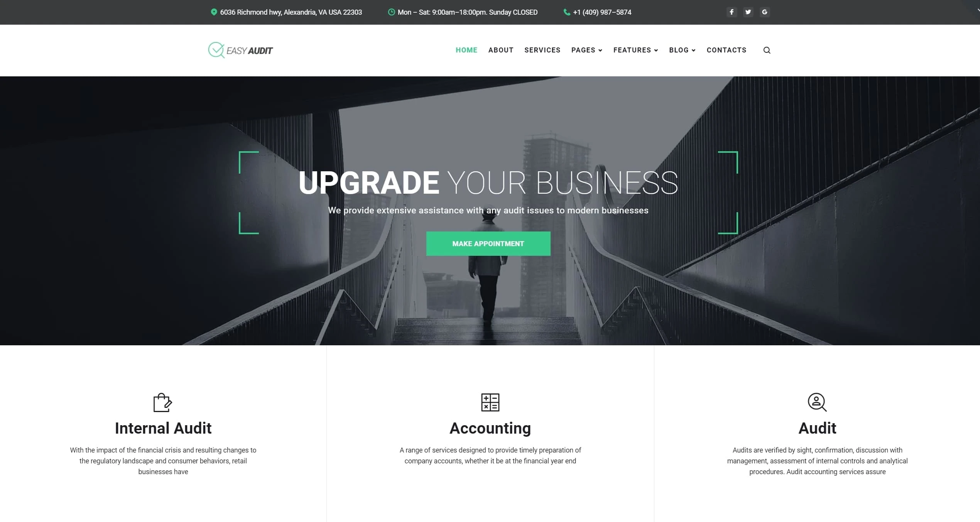Expand the Features dropdown menu
This screenshot has height=522, width=980.
click(x=636, y=50)
